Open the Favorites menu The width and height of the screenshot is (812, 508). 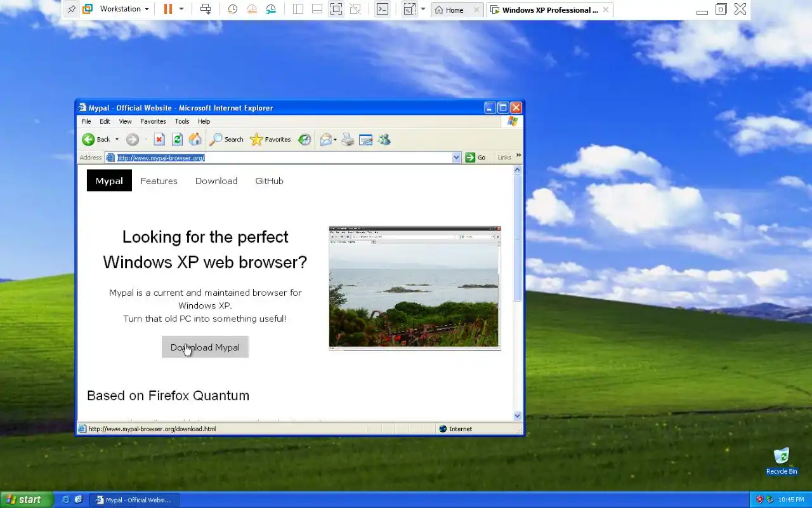153,121
